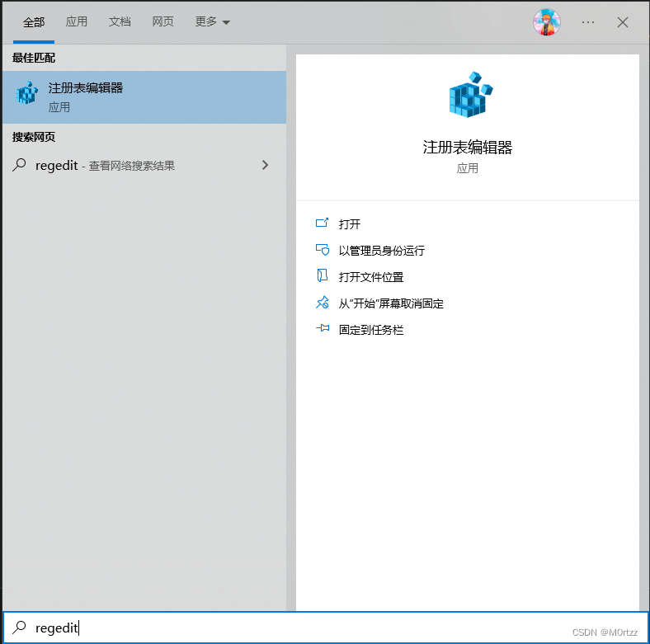Screen dimensions: 650x644
Task: Switch to the 网页 tab
Action: (163, 21)
